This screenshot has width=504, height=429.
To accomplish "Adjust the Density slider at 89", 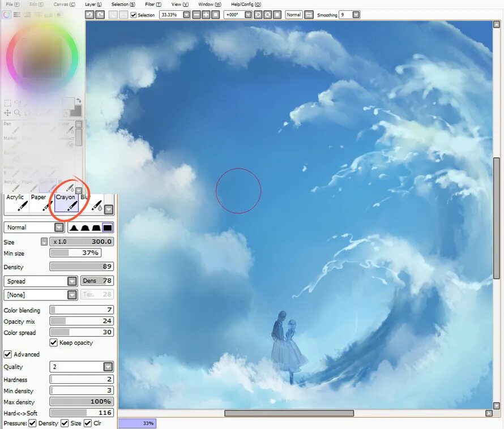I will point(82,267).
